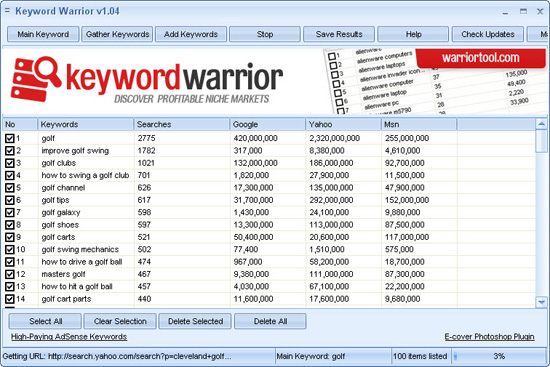This screenshot has width=550, height=367.
Task: Click the vertical scrollbar thumb
Action: pyautogui.click(x=541, y=141)
